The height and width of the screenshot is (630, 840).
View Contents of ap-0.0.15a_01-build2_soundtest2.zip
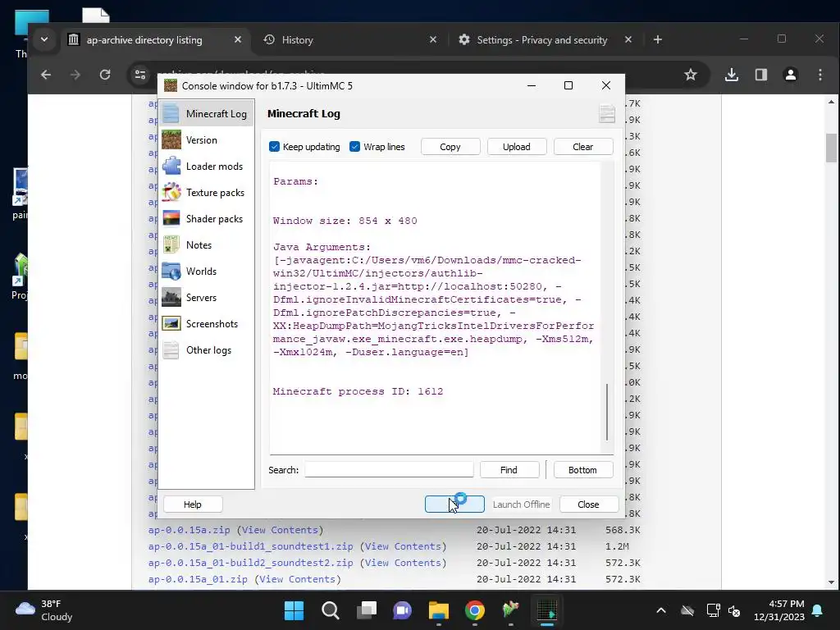point(404,563)
